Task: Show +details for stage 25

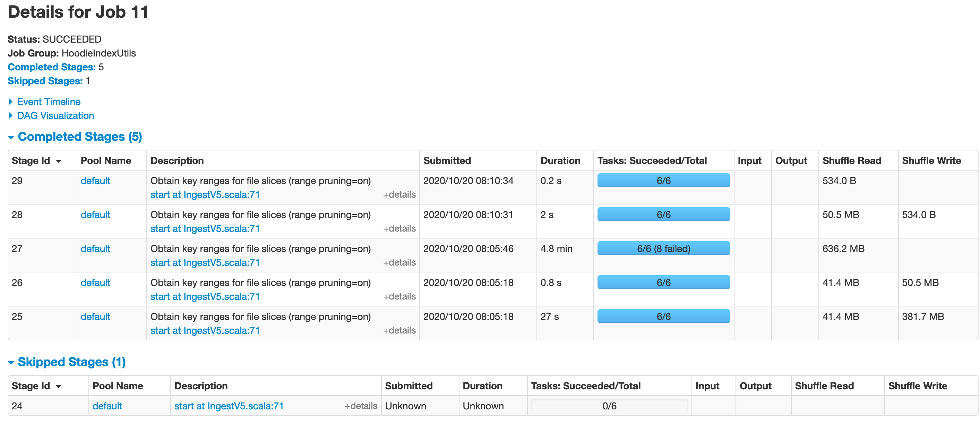Action: tap(399, 330)
